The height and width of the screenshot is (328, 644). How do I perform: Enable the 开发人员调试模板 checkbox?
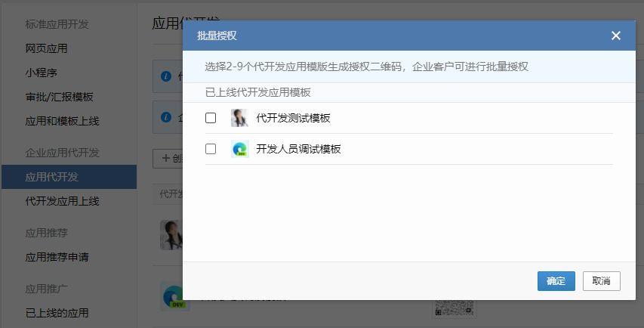211,149
